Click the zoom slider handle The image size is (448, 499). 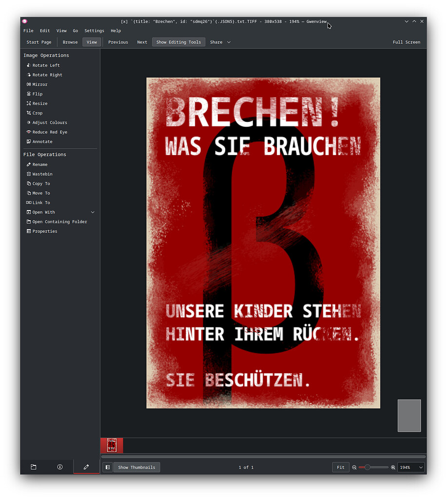(368, 467)
